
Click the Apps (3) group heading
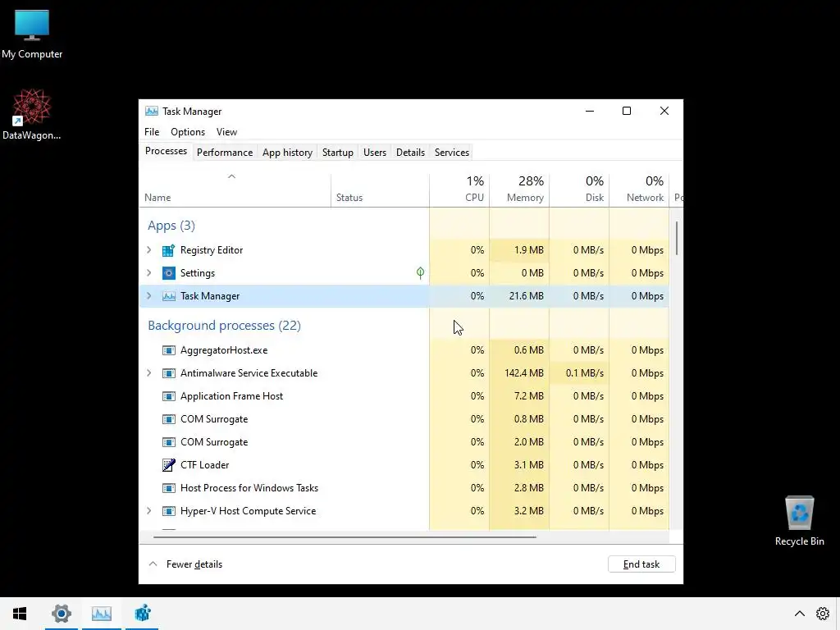click(171, 226)
